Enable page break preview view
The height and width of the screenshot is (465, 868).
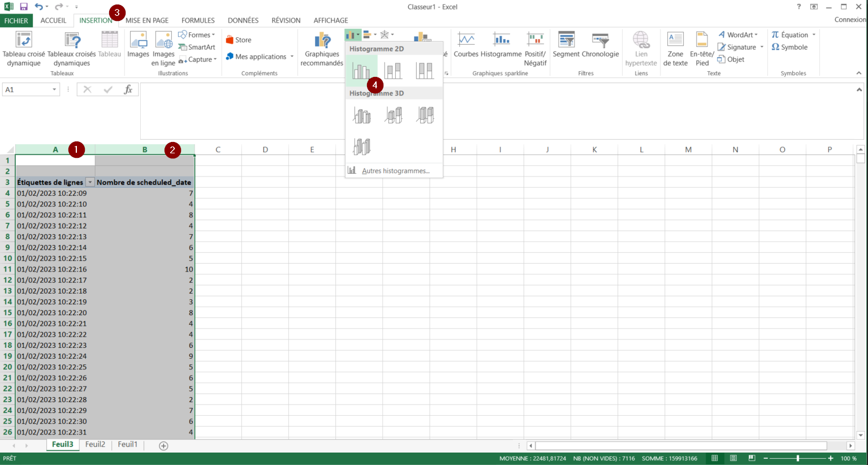pos(752,458)
